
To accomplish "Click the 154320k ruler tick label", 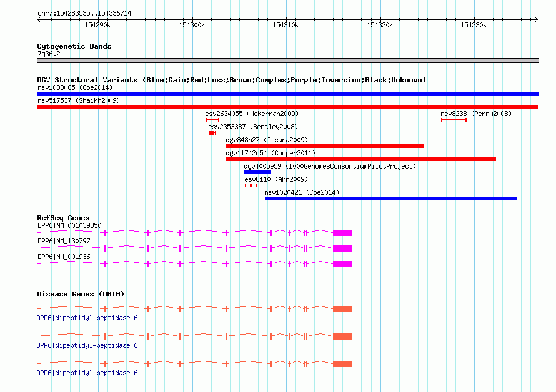I will coord(380,26).
